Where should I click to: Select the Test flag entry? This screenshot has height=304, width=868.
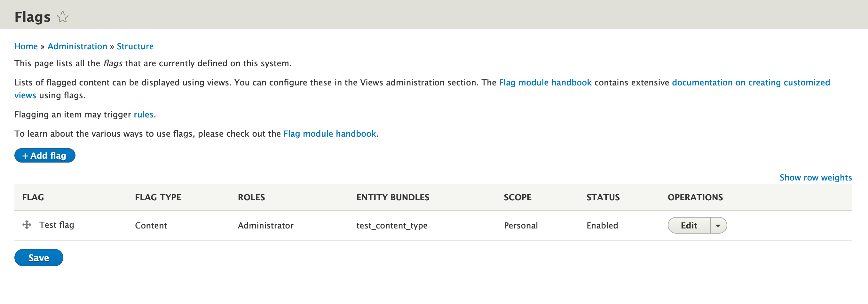click(57, 224)
